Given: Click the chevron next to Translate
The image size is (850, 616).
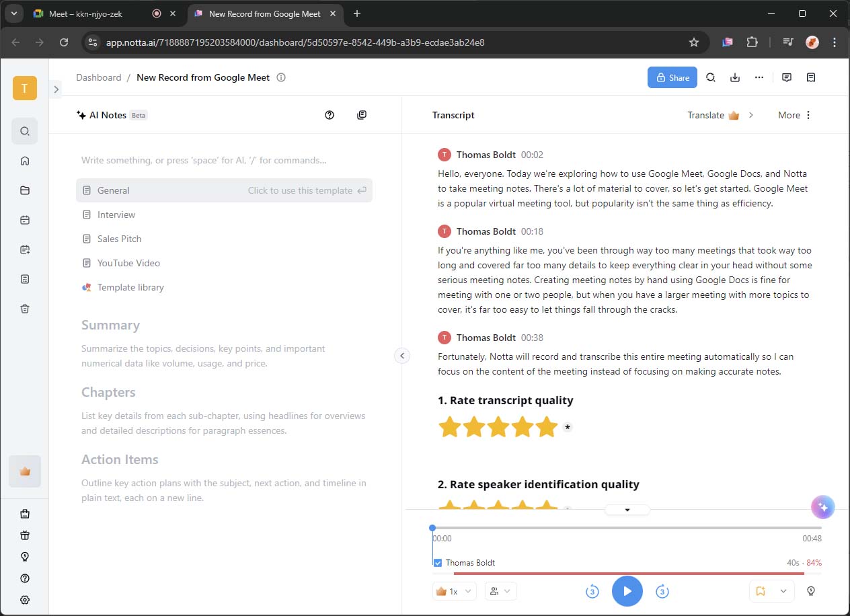Looking at the screenshot, I should (x=751, y=115).
